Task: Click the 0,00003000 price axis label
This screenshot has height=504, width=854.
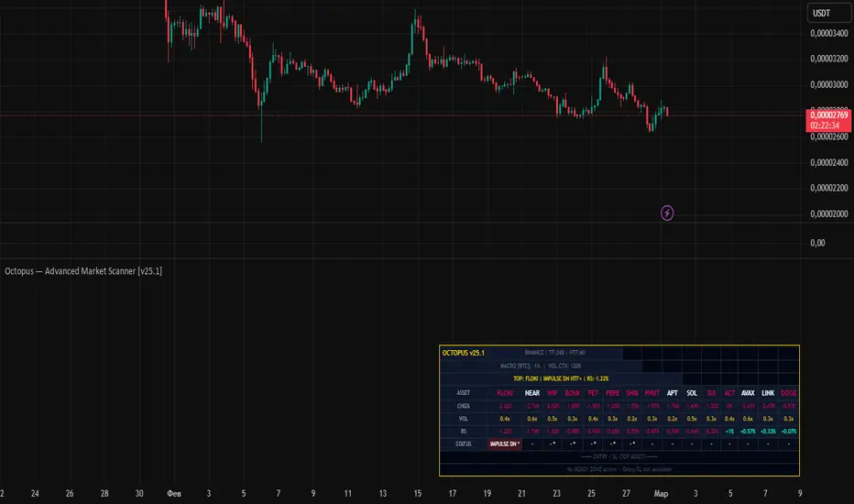Action: (828, 84)
